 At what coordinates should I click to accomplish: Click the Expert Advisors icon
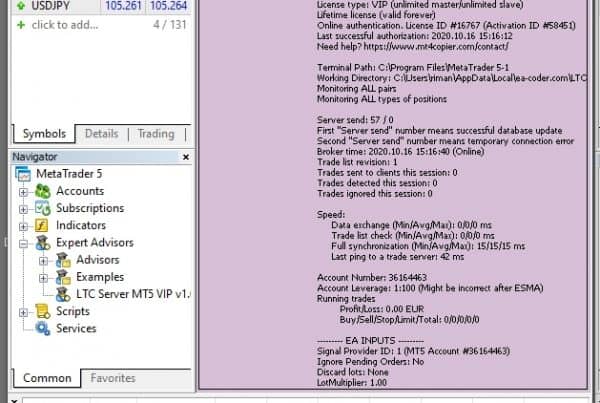(43, 243)
